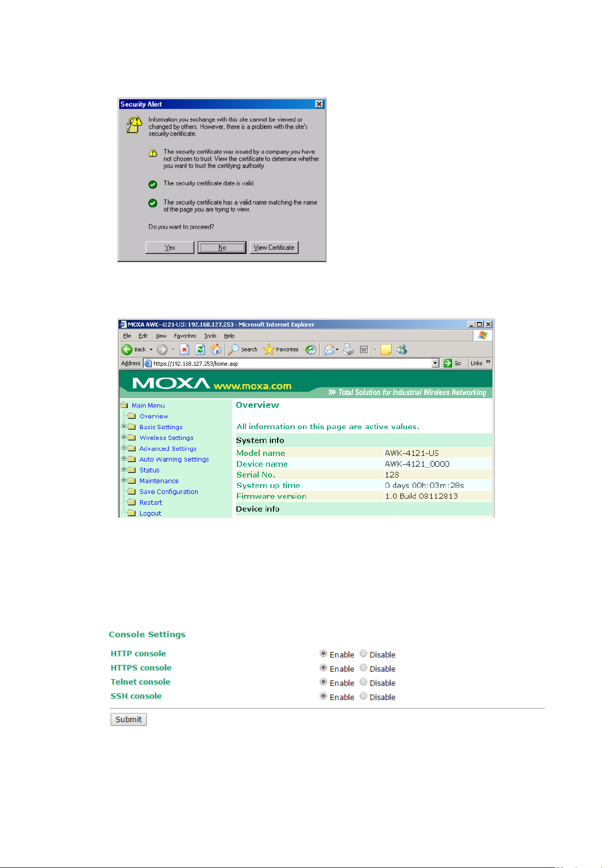This screenshot has height=868, width=614.
Task: Open the Edit menu in Internet Explorer
Action: coord(143,336)
